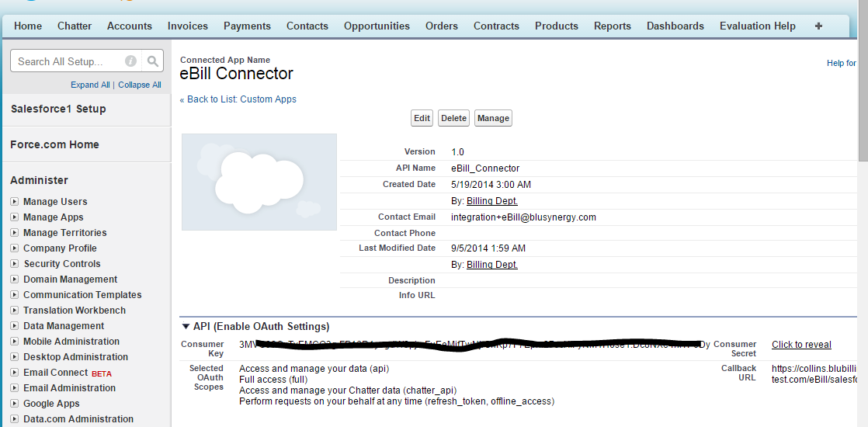Image resolution: width=868 pixels, height=427 pixels.
Task: Expand Data.com Administration arrow
Action: pyautogui.click(x=15, y=418)
